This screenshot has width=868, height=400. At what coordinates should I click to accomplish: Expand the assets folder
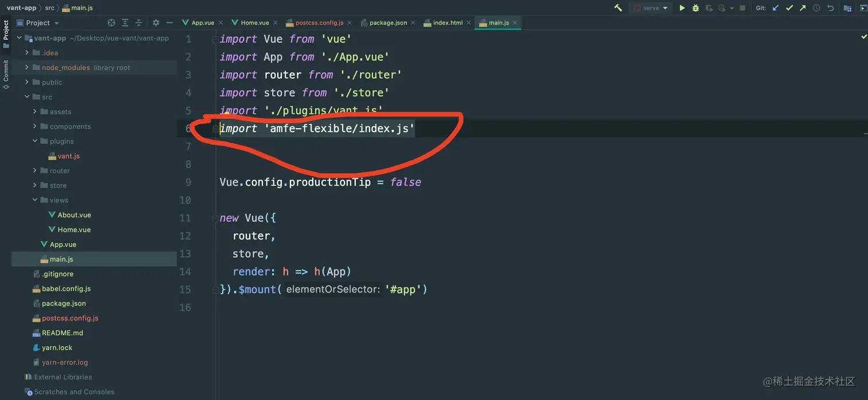pyautogui.click(x=35, y=111)
